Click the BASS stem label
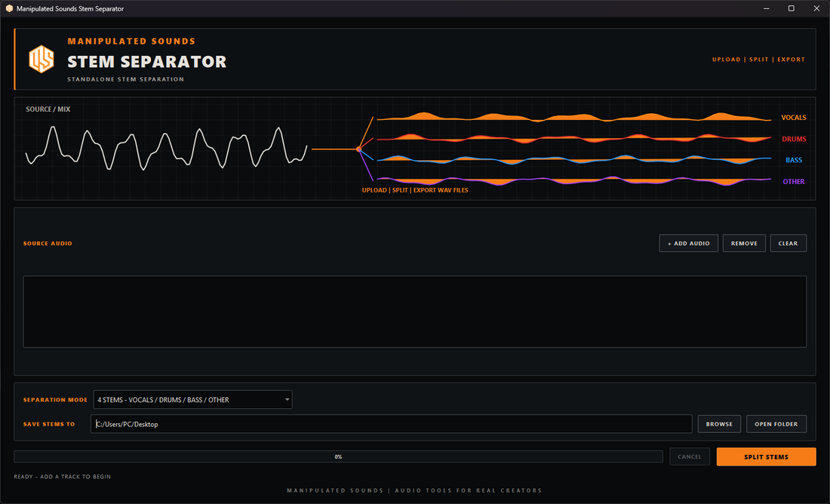The height and width of the screenshot is (504, 830). click(794, 160)
